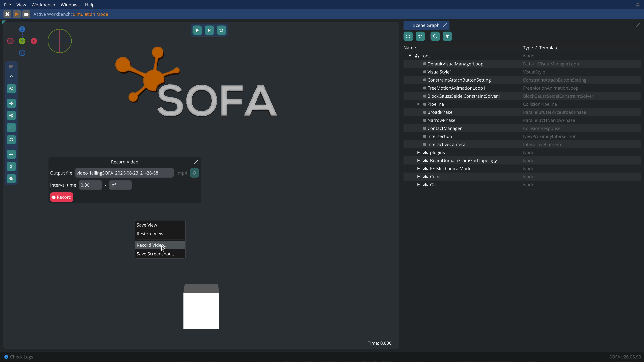644x362 pixels.
Task: Select the DefaultVisualManagerLoop row
Action: pyautogui.click(x=522, y=64)
